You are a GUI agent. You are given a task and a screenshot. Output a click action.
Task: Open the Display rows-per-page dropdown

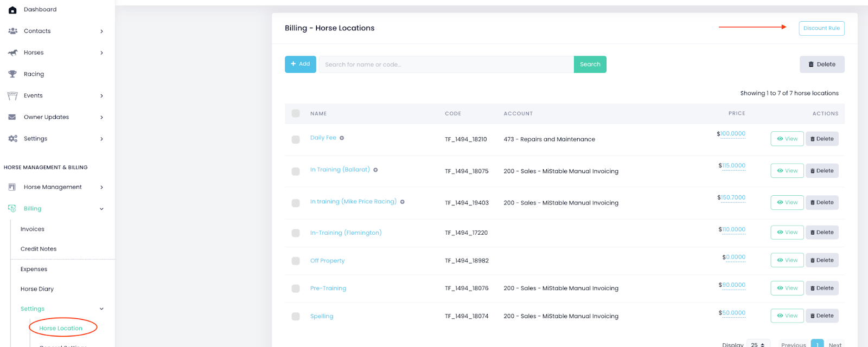point(758,344)
